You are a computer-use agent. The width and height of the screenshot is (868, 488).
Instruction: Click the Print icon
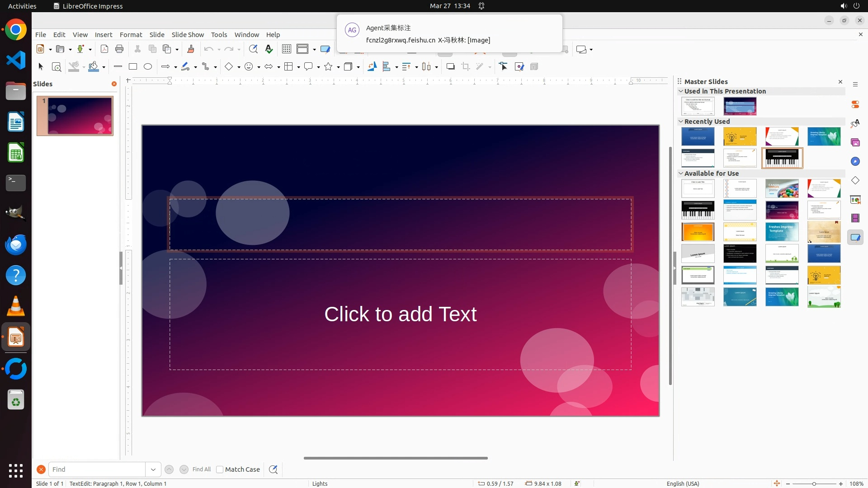119,49
